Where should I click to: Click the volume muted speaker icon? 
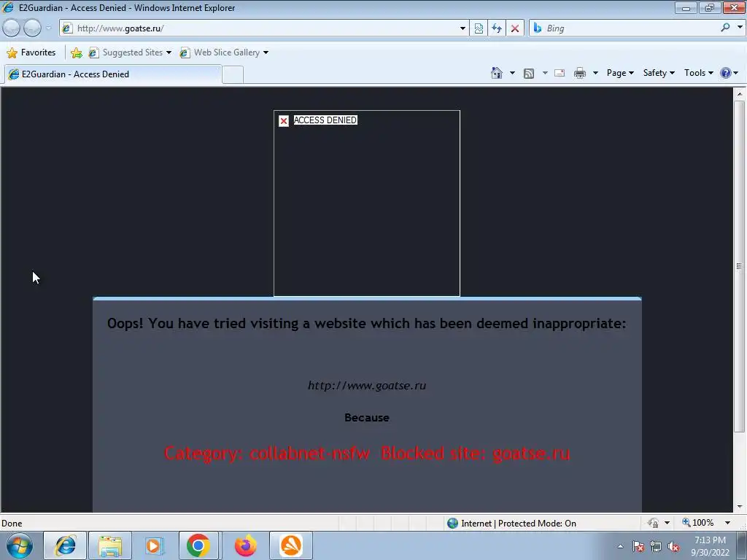click(x=673, y=547)
